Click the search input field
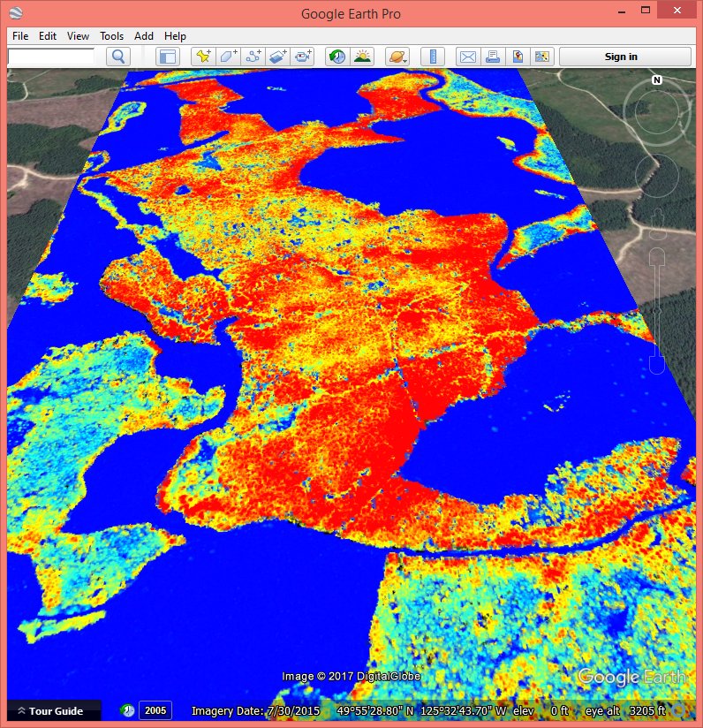703x728 pixels. (x=51, y=57)
